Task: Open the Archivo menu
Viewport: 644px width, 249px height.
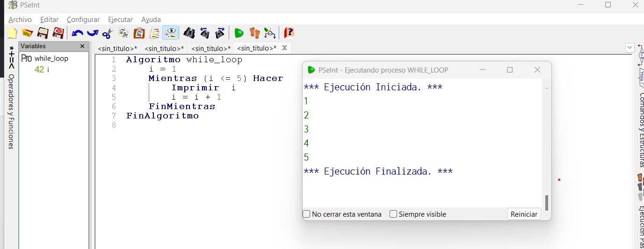Action: (x=20, y=20)
